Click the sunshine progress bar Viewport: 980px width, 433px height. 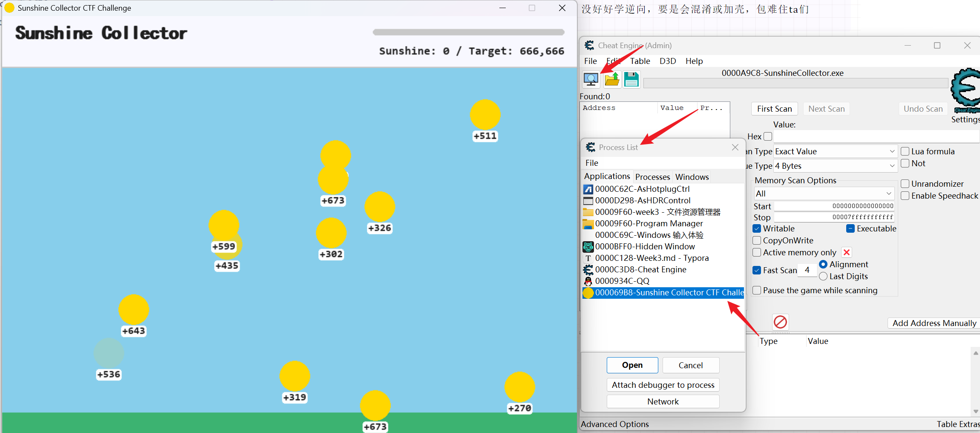[x=468, y=32]
